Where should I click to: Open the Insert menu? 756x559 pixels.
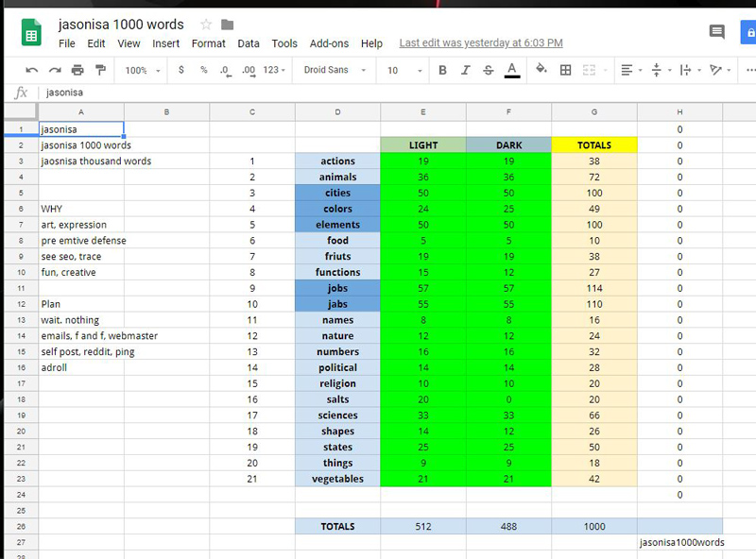(166, 43)
